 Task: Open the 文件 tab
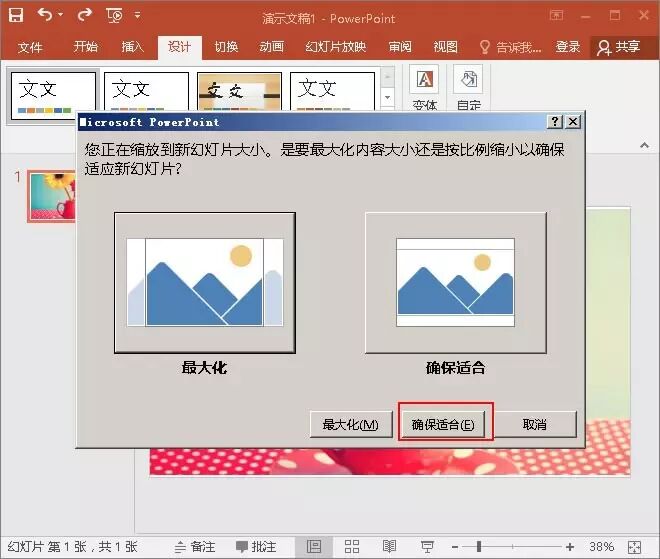[x=30, y=47]
